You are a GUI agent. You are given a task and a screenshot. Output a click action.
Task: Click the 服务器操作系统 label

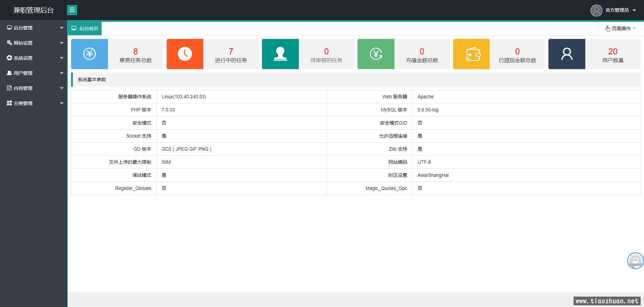point(135,97)
